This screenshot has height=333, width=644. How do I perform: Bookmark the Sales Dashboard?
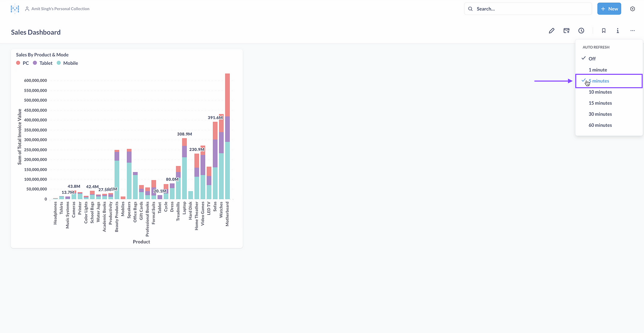pyautogui.click(x=603, y=31)
